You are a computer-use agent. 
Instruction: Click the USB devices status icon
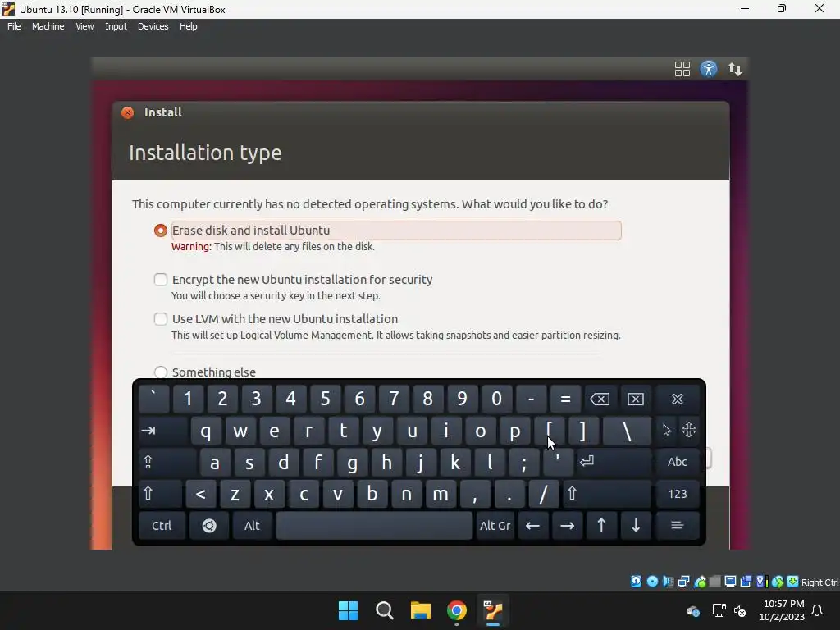coord(700,582)
